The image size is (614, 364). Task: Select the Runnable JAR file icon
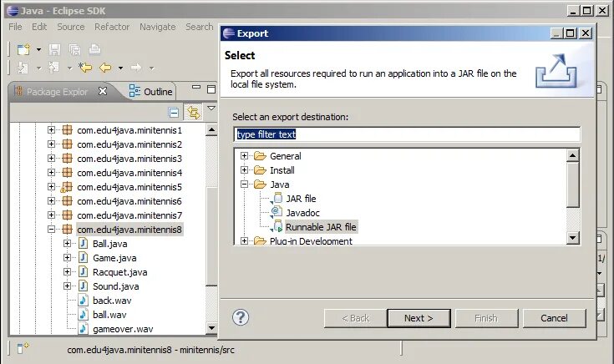tap(277, 226)
